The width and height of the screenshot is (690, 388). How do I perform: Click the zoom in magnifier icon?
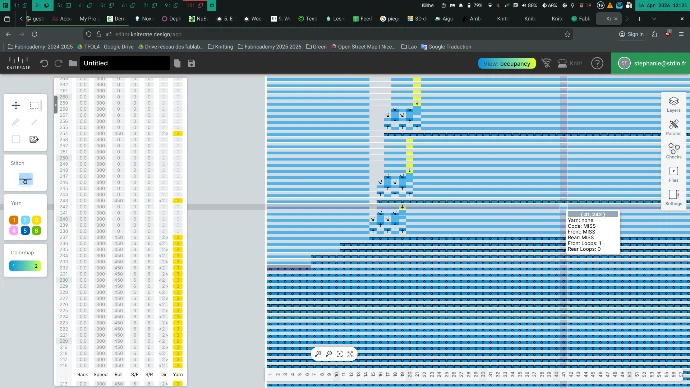click(318, 354)
